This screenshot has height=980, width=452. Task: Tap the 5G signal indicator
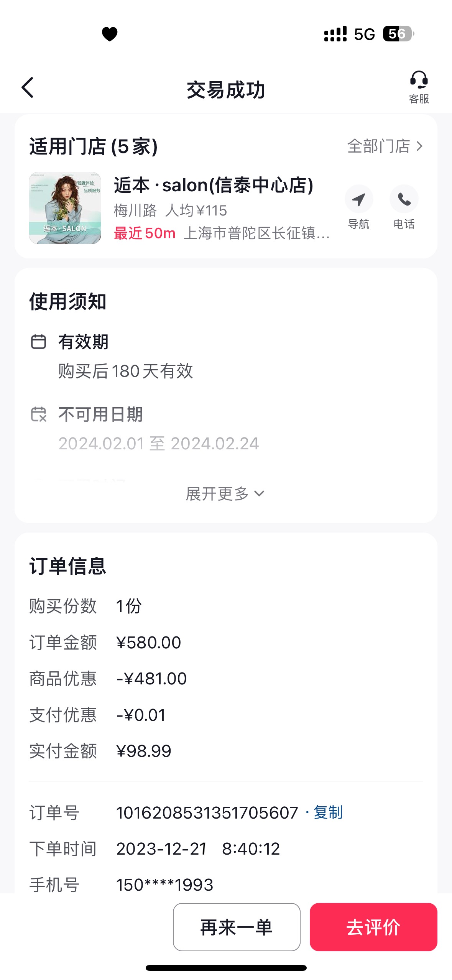click(365, 34)
